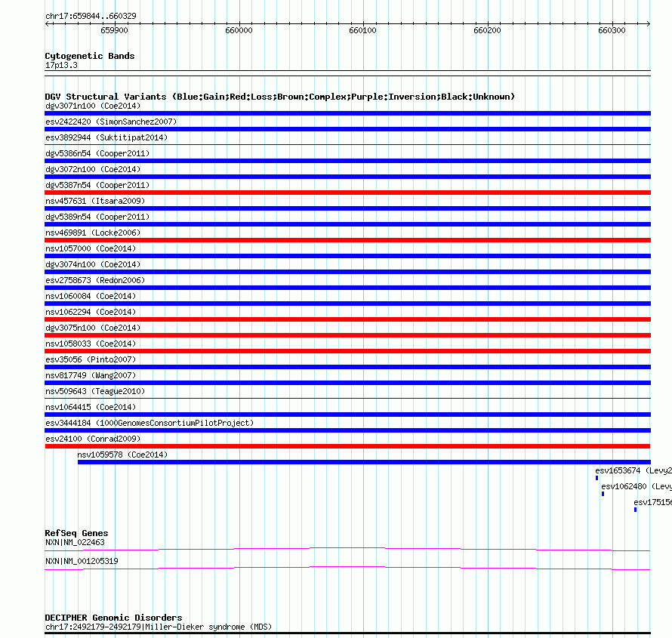The width and height of the screenshot is (672, 638).
Task: Click the small blue marker under esv17515
Action: (x=635, y=510)
